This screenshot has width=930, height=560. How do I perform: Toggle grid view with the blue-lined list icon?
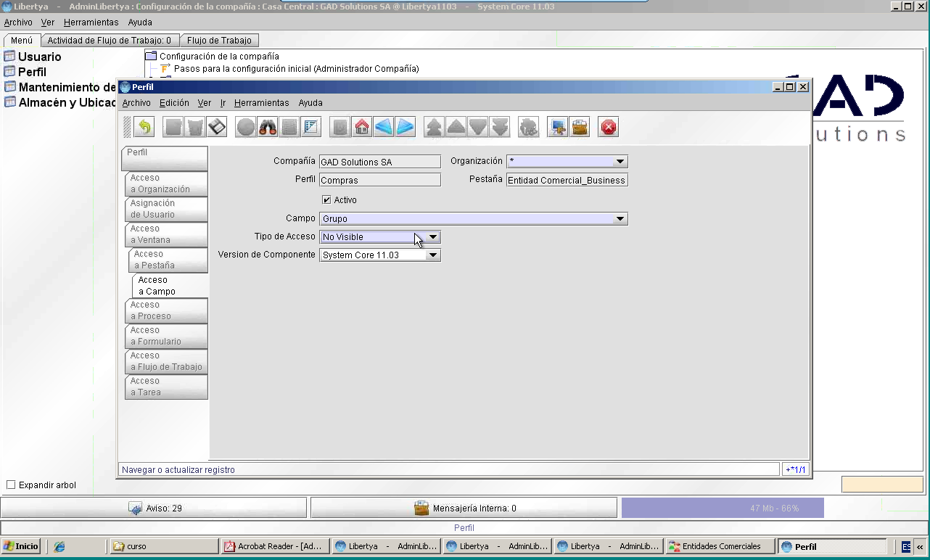[x=312, y=128]
